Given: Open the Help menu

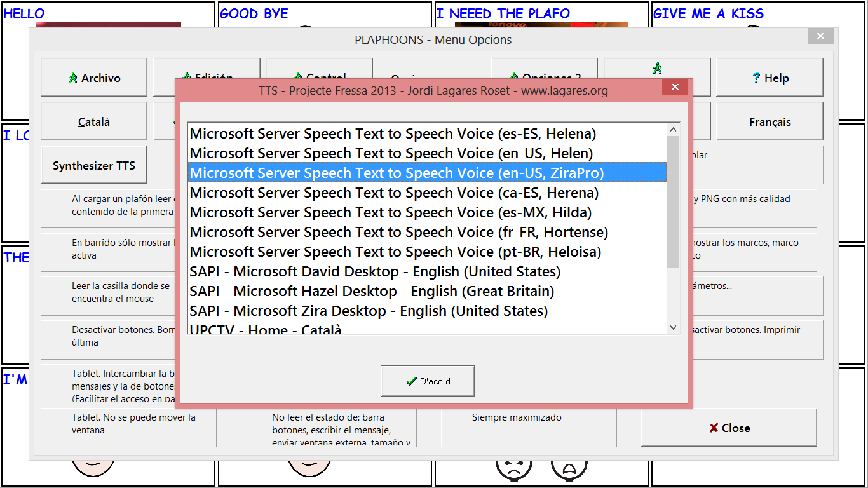Looking at the screenshot, I should coord(770,78).
